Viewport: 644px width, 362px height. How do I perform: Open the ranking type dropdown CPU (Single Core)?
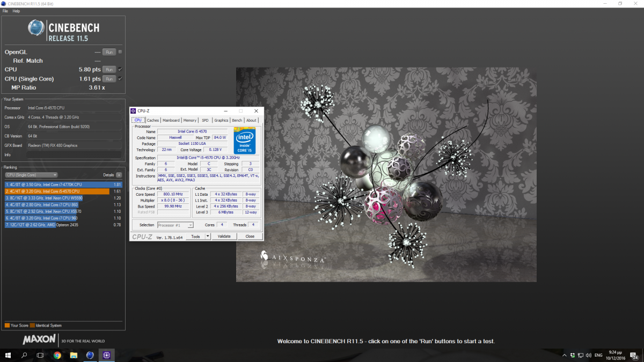(x=31, y=175)
